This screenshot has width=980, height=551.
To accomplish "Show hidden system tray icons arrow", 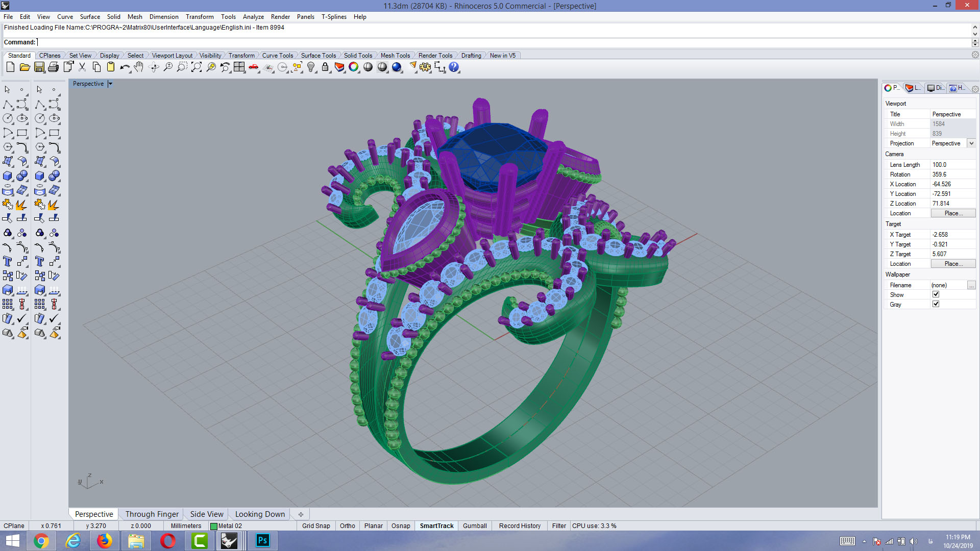I will click(x=864, y=541).
